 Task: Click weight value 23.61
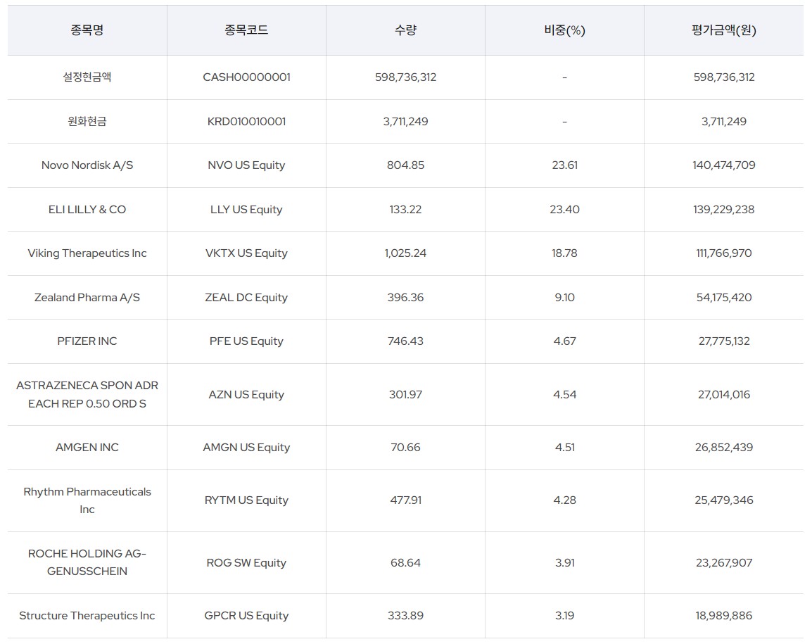click(564, 165)
